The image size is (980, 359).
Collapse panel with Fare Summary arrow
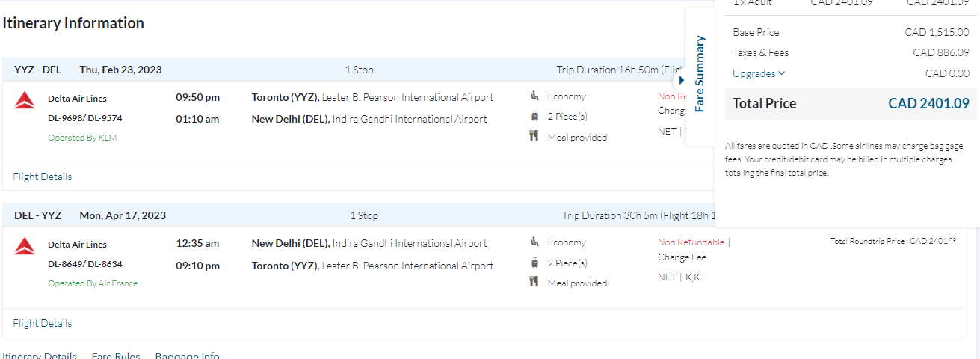pos(681,79)
